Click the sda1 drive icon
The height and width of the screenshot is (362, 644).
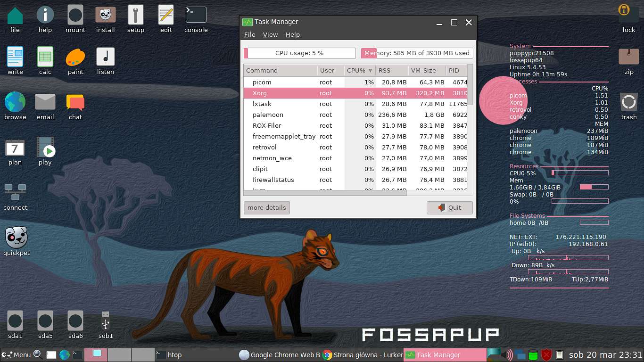click(x=15, y=321)
